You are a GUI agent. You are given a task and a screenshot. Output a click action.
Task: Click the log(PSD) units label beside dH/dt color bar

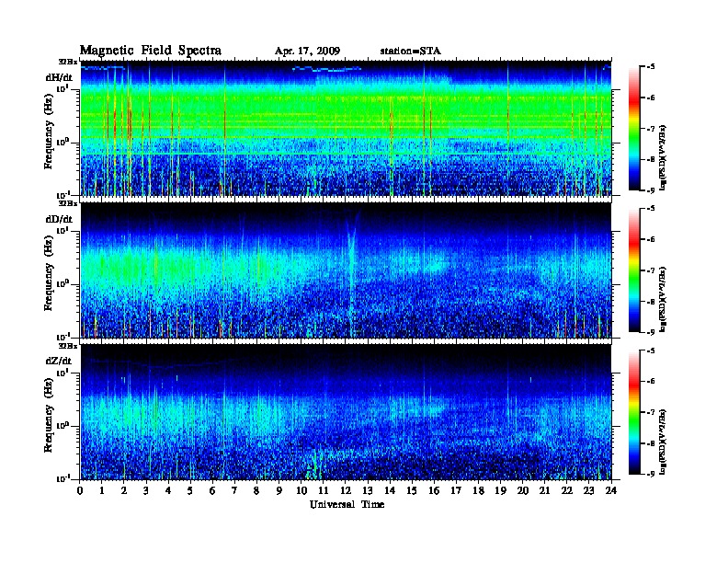coord(663,158)
